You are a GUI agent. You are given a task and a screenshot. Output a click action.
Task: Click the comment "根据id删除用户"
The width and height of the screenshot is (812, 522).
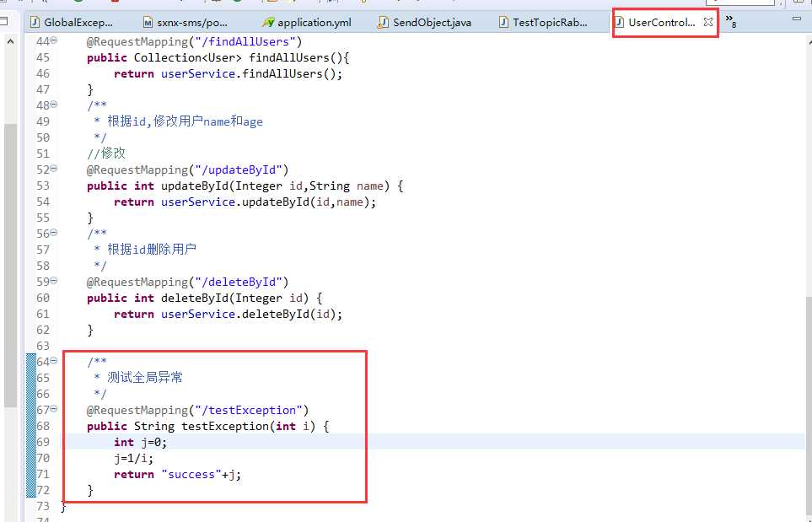click(152, 250)
